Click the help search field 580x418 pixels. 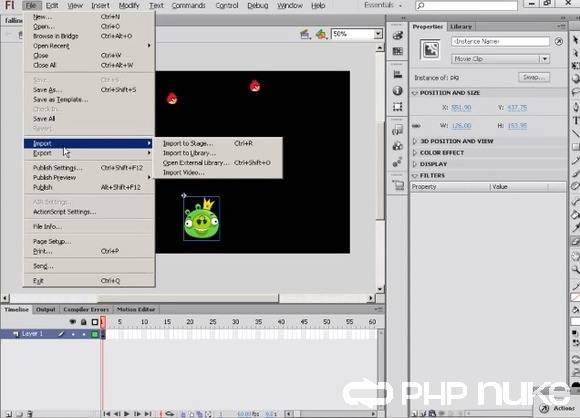(466, 6)
